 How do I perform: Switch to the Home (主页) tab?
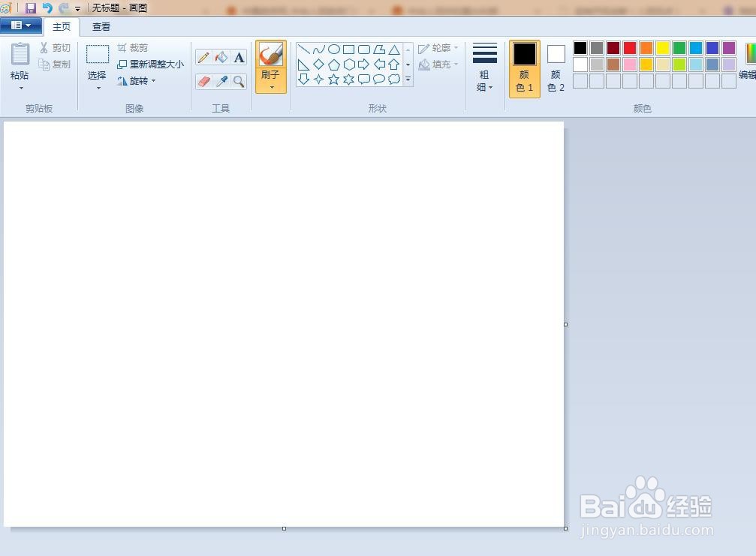(x=62, y=27)
